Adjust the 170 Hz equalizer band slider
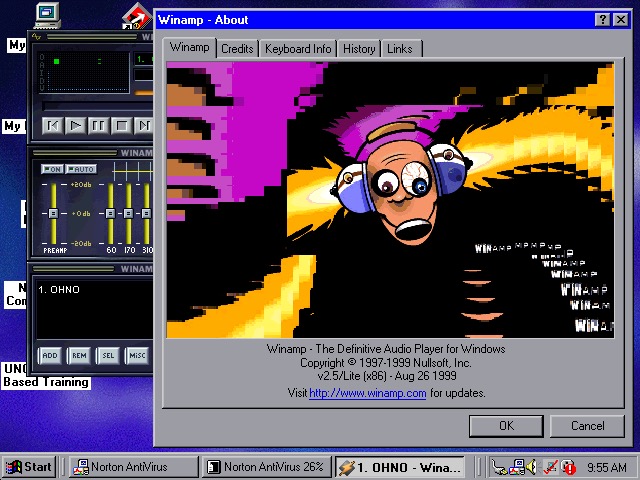 [128, 213]
